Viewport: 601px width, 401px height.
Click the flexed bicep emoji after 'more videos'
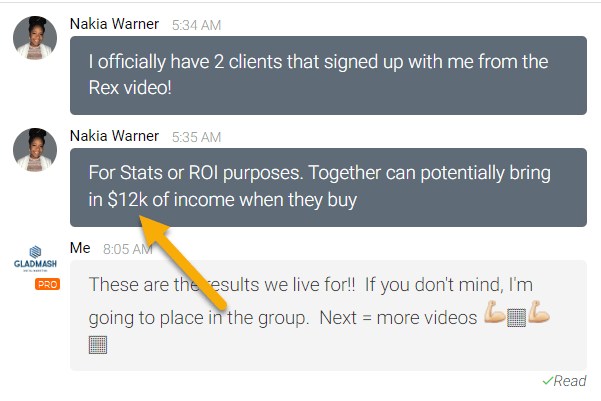click(x=494, y=312)
